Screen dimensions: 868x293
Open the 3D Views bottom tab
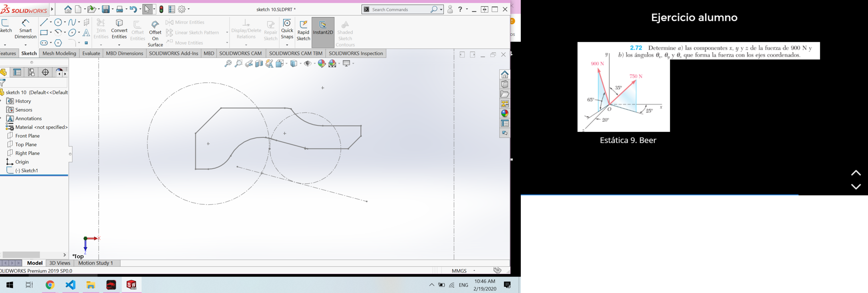60,263
